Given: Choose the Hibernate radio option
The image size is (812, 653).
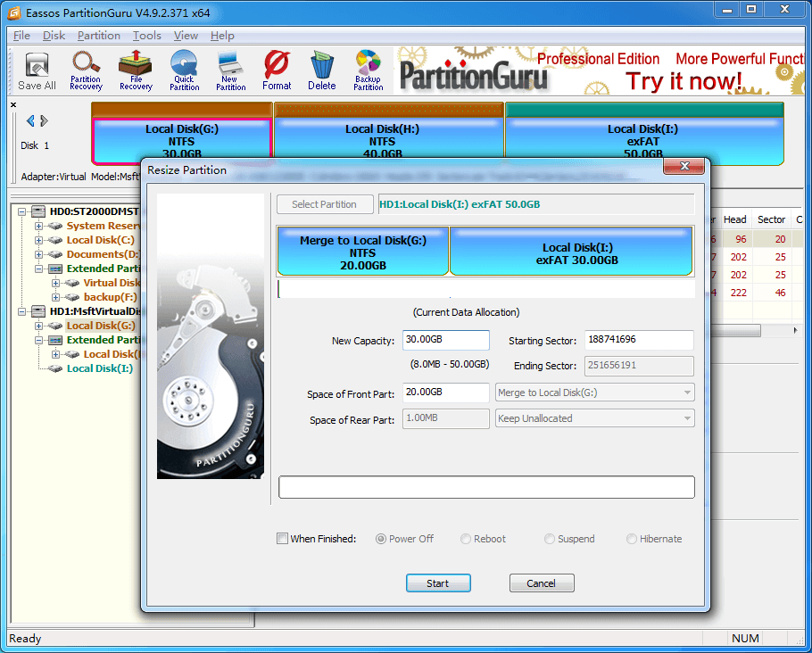Looking at the screenshot, I should coord(632,539).
